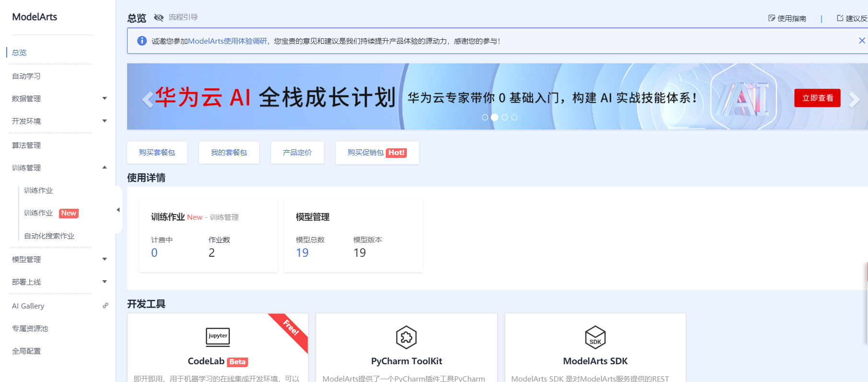Click the blue info icon in notice bar
Screen dimensions: 868x382
coord(142,41)
